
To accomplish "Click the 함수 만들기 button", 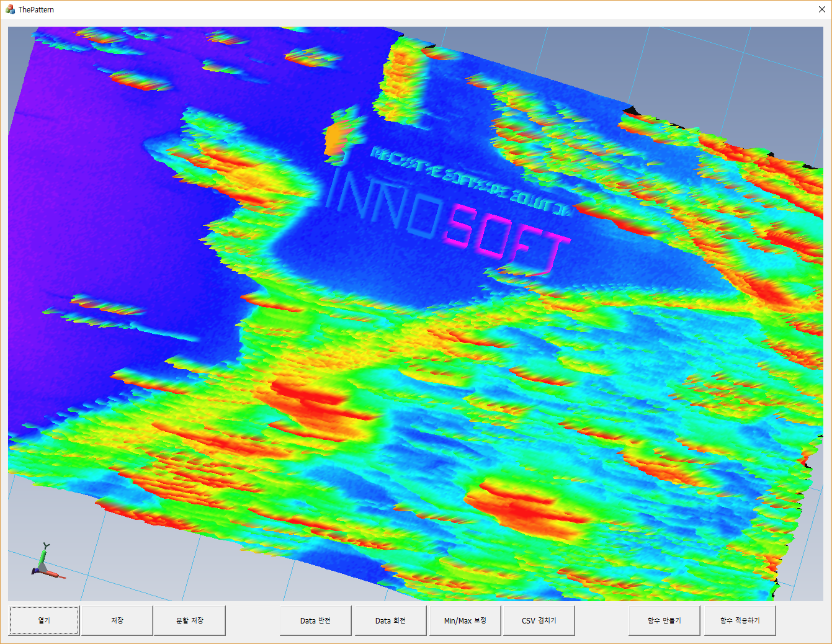I will pyautogui.click(x=664, y=620).
